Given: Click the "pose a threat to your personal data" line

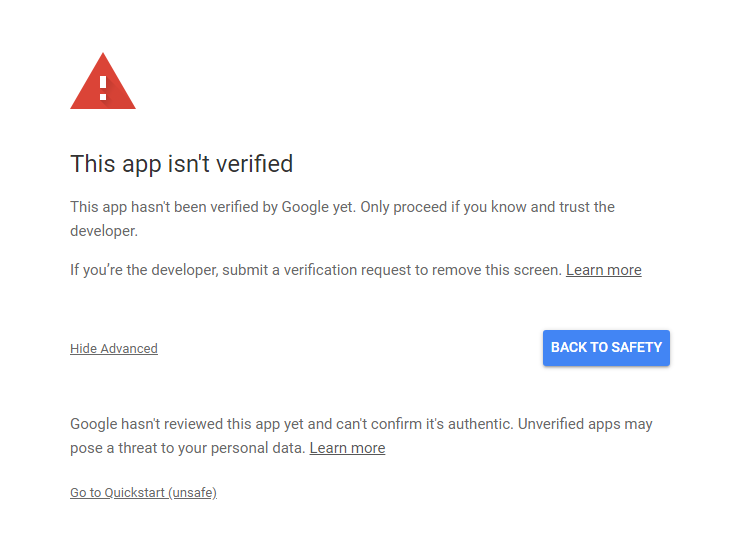Looking at the screenshot, I should [187, 448].
